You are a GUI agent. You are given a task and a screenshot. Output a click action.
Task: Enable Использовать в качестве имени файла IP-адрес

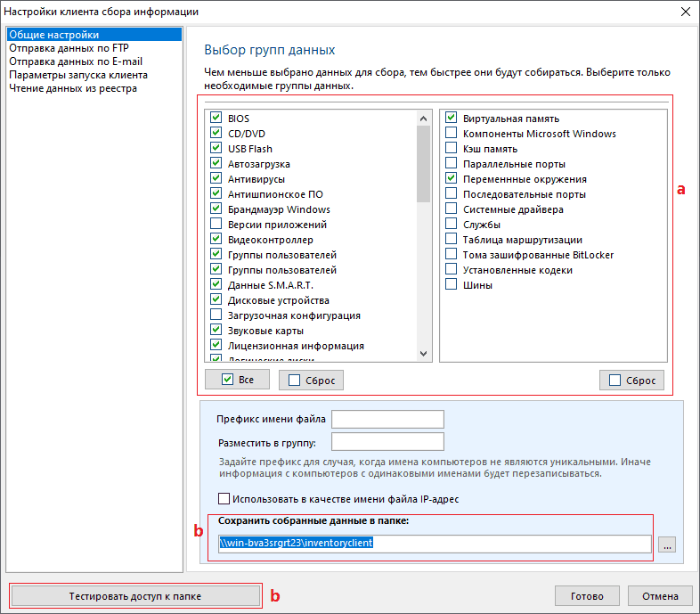(x=224, y=499)
